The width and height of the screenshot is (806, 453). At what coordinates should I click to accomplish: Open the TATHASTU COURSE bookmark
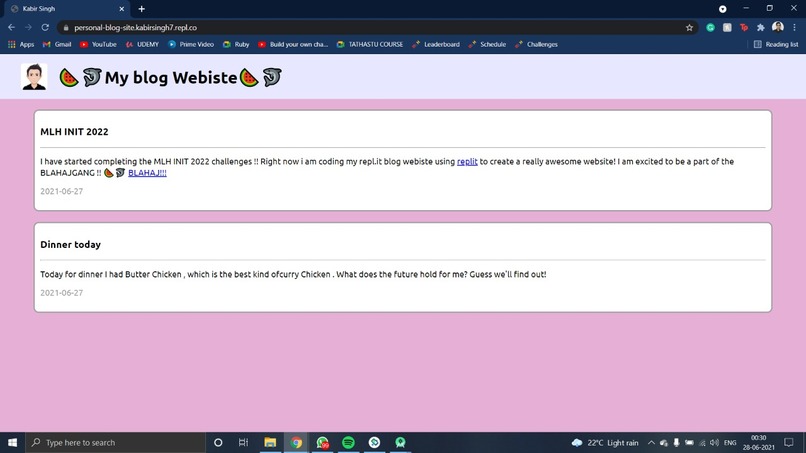(x=370, y=45)
